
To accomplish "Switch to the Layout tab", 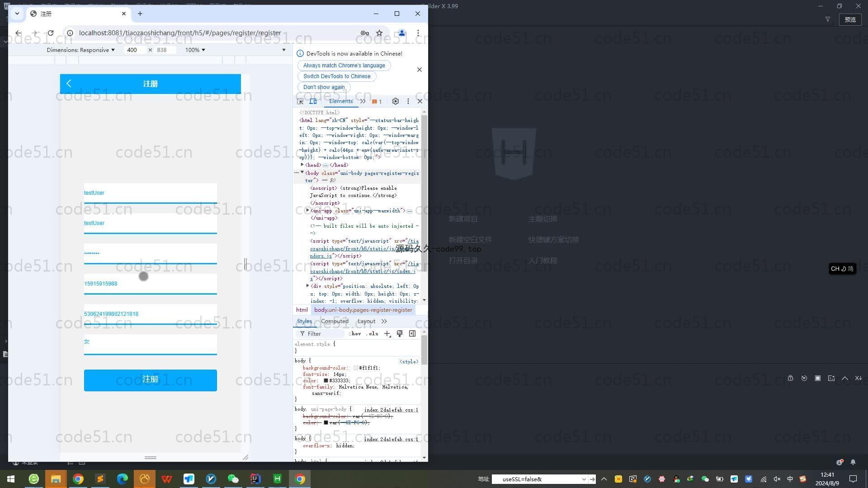I will (x=366, y=321).
